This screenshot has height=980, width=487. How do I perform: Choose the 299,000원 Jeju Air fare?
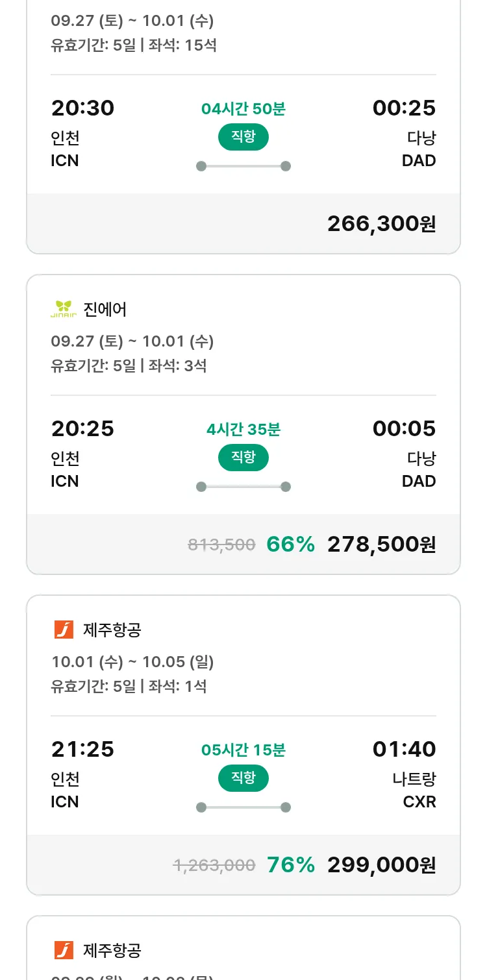(x=381, y=865)
